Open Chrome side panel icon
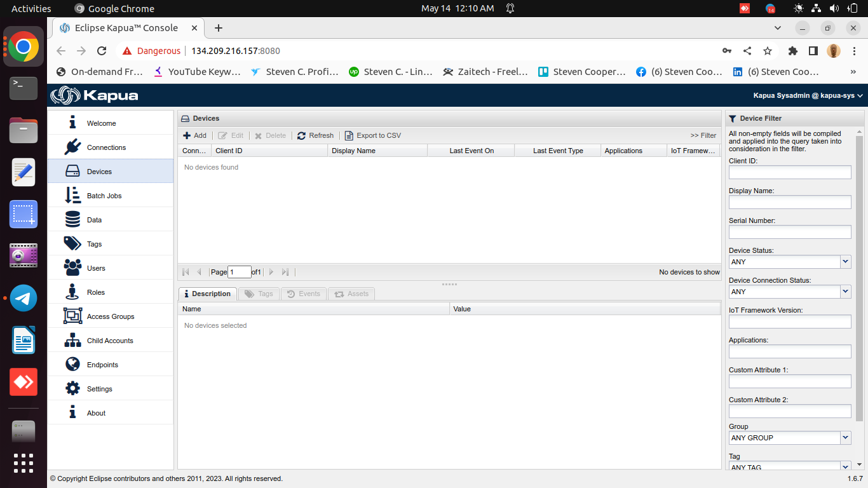The width and height of the screenshot is (868, 488). pos(813,51)
